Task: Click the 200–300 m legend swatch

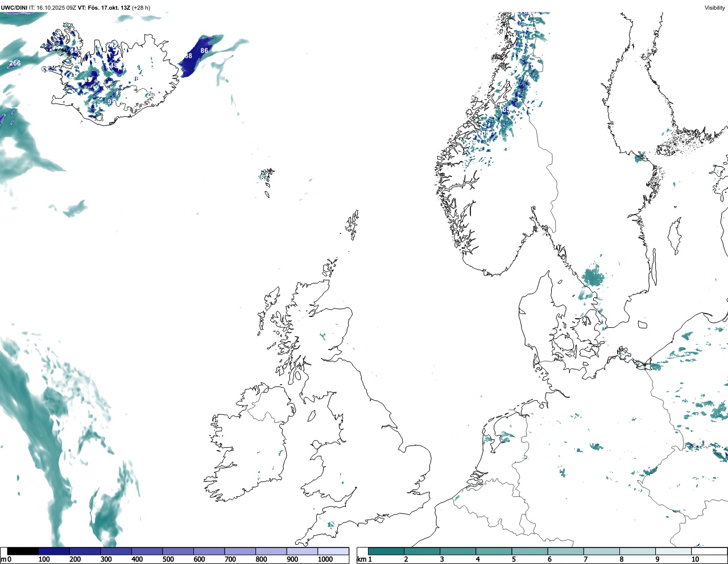Action: click(x=85, y=551)
